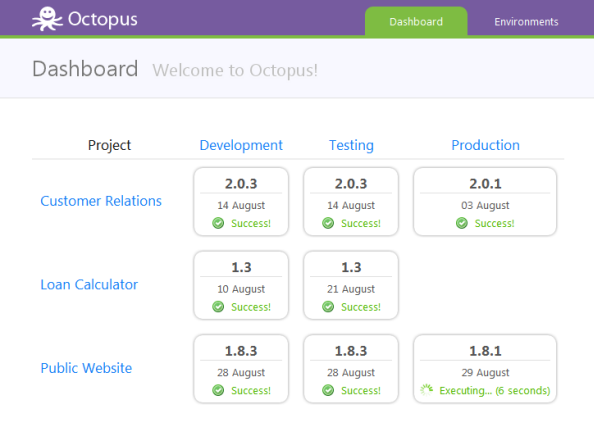Image resolution: width=594 pixels, height=428 pixels.
Task: Click the checkmark in Public Website Testing tile
Action: click(x=328, y=390)
